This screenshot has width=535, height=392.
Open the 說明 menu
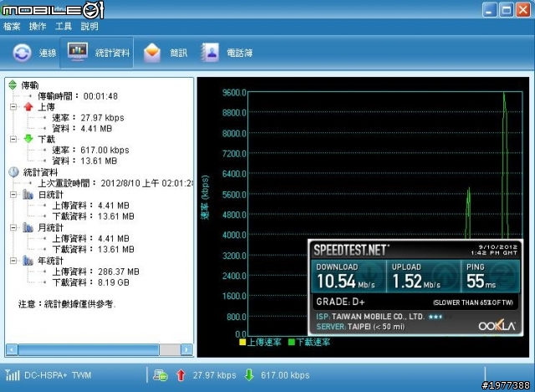click(x=89, y=26)
